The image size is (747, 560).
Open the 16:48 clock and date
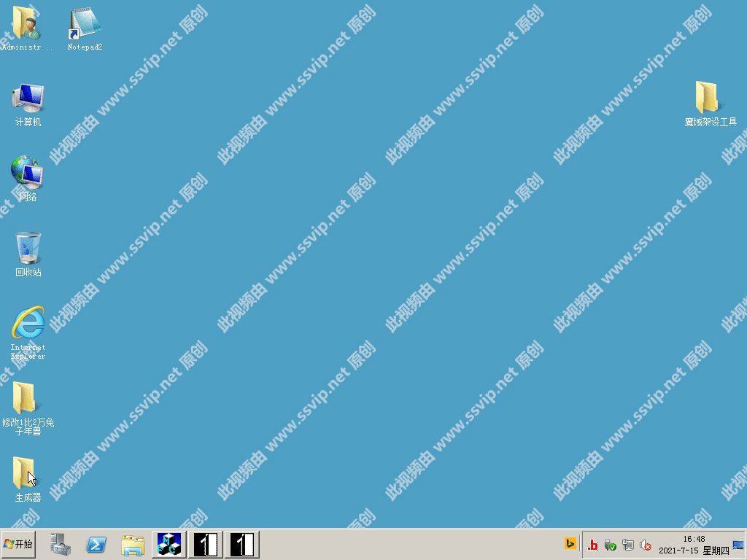point(694,544)
